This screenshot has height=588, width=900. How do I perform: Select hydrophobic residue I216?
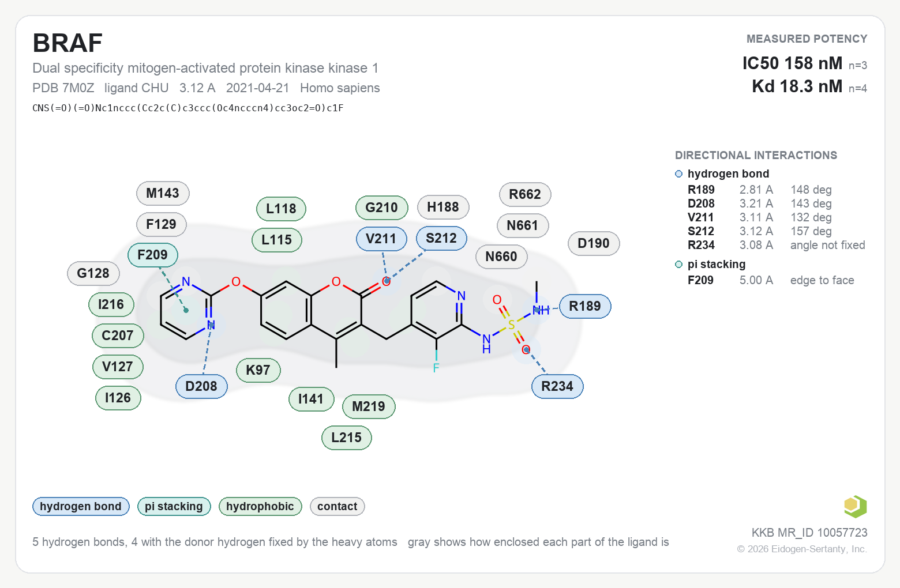tap(111, 304)
